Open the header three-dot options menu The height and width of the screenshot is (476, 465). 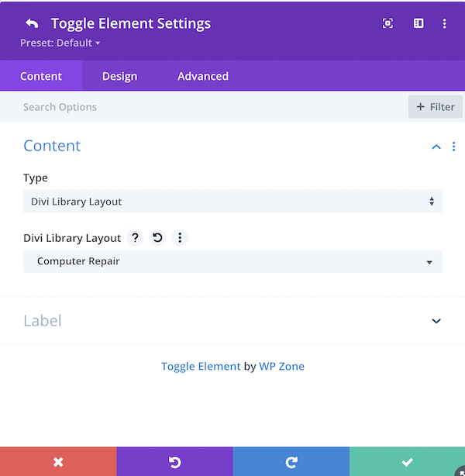tap(444, 23)
